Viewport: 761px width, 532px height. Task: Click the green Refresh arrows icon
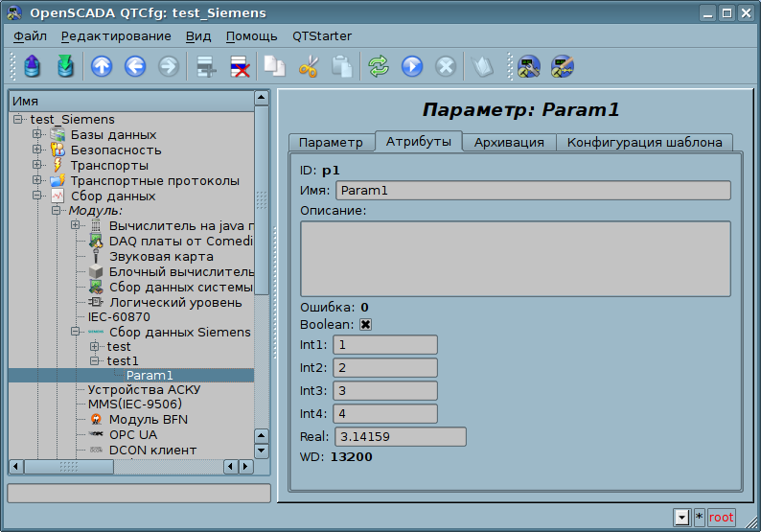point(379,66)
